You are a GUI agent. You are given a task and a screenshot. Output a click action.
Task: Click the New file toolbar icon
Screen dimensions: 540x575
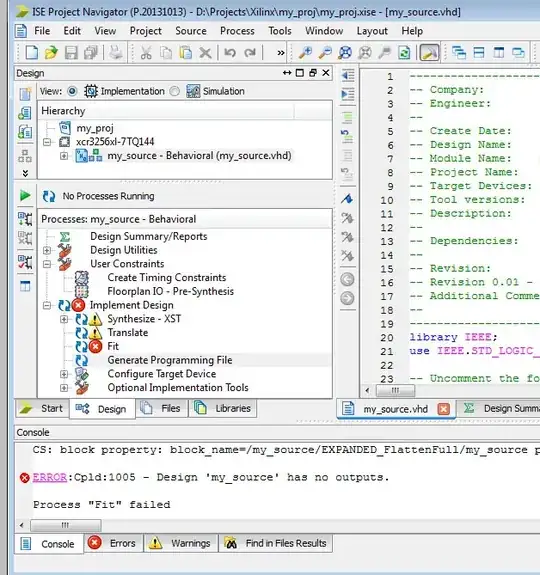[x=31, y=53]
